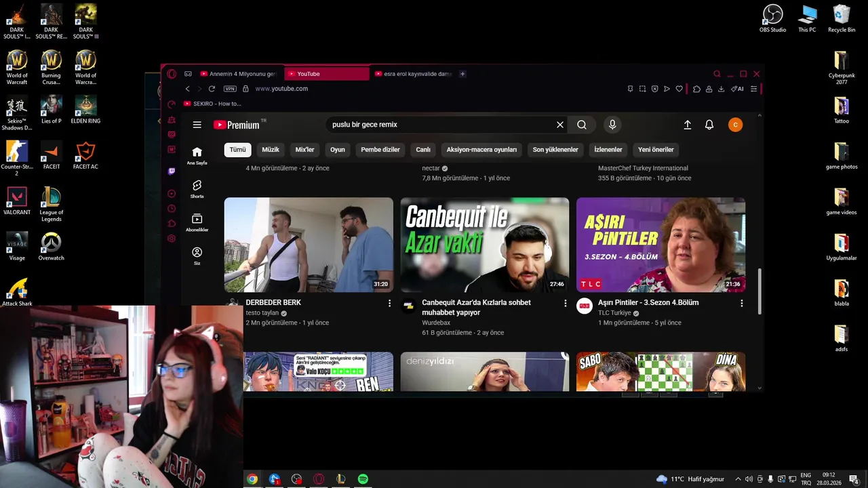Select the Oyun filter chip

338,150
